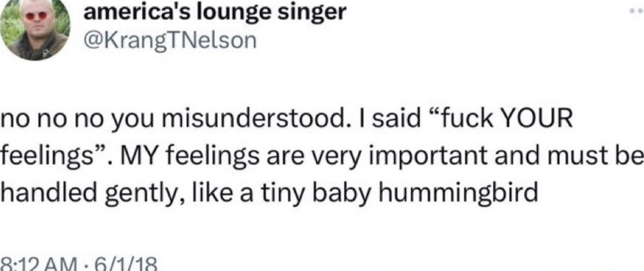Click the 6/1/18 date
Viewport: 644px width, 271px height.
(126, 264)
